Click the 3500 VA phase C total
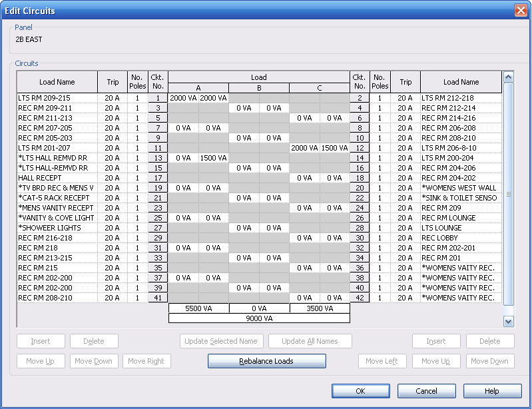This screenshot has width=532, height=409. tap(320, 308)
